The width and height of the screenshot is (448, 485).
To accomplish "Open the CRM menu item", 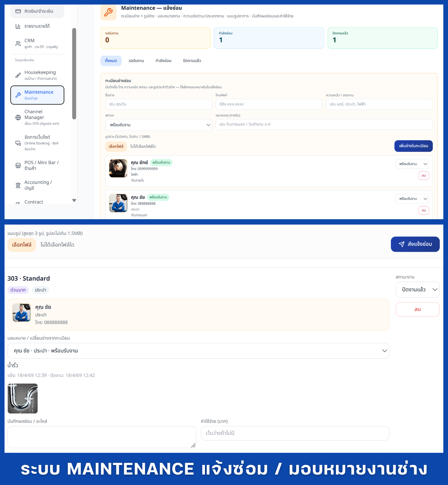I will pyautogui.click(x=37, y=44).
